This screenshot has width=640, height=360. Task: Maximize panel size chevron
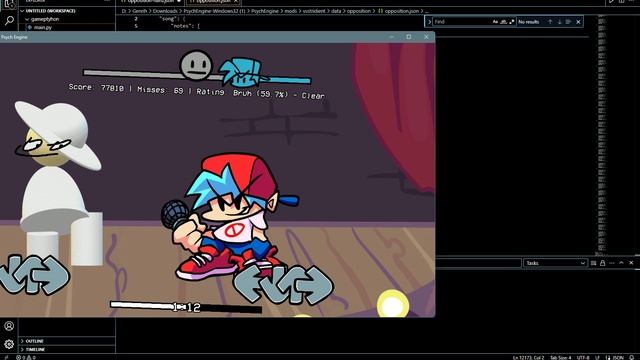[x=621, y=263]
